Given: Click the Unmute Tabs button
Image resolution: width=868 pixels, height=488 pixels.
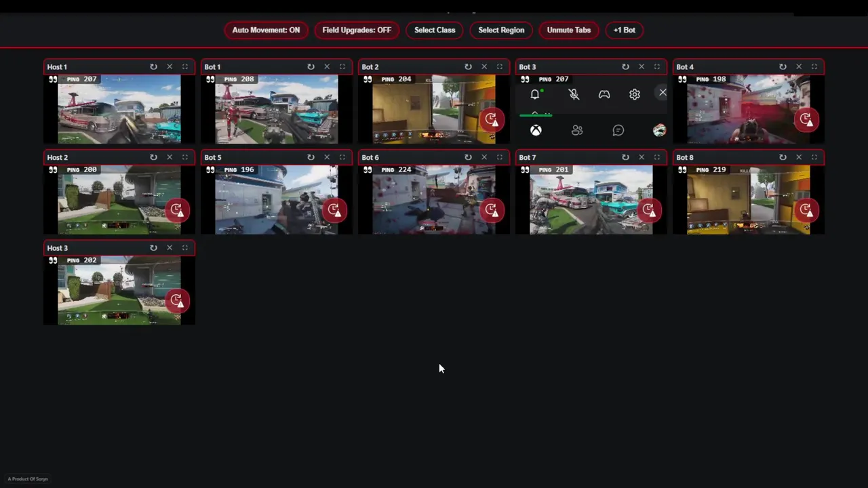Looking at the screenshot, I should 569,30.
